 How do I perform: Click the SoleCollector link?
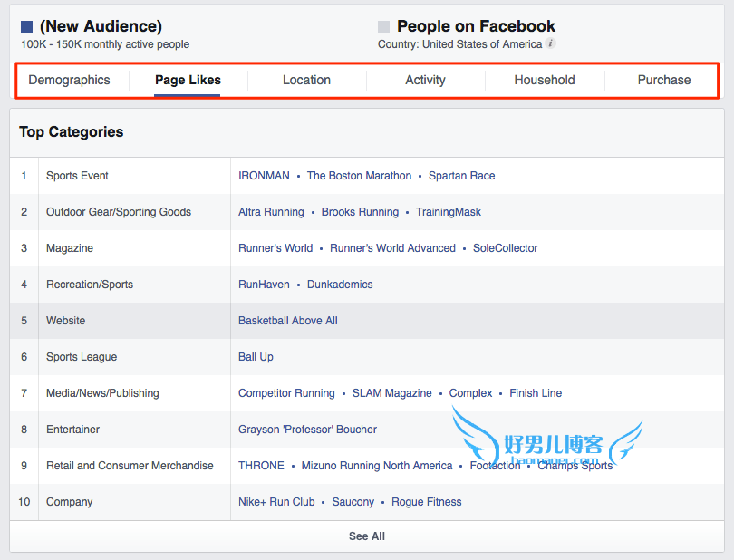(x=505, y=248)
